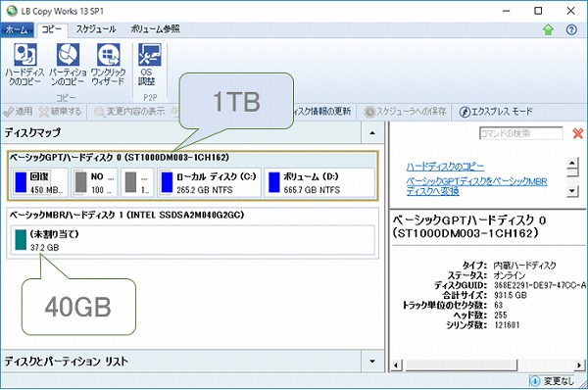Click スケジューラへの保存 toolbar button

405,112
